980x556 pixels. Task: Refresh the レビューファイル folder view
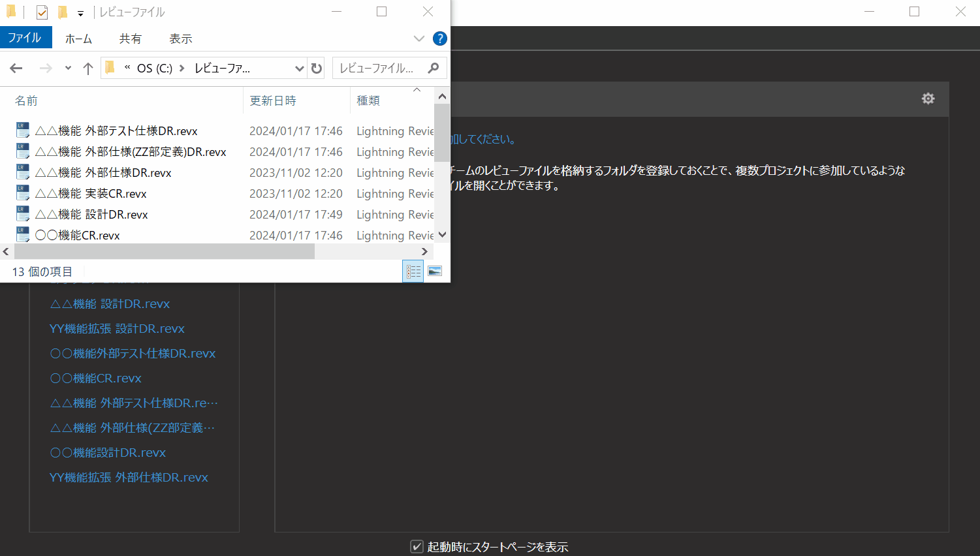tap(317, 69)
